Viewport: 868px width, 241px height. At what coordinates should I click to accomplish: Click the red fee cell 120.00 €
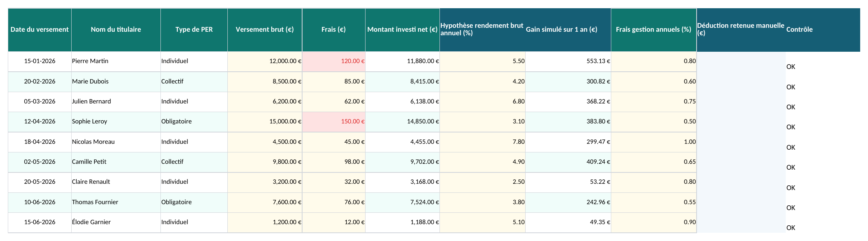[x=334, y=62]
